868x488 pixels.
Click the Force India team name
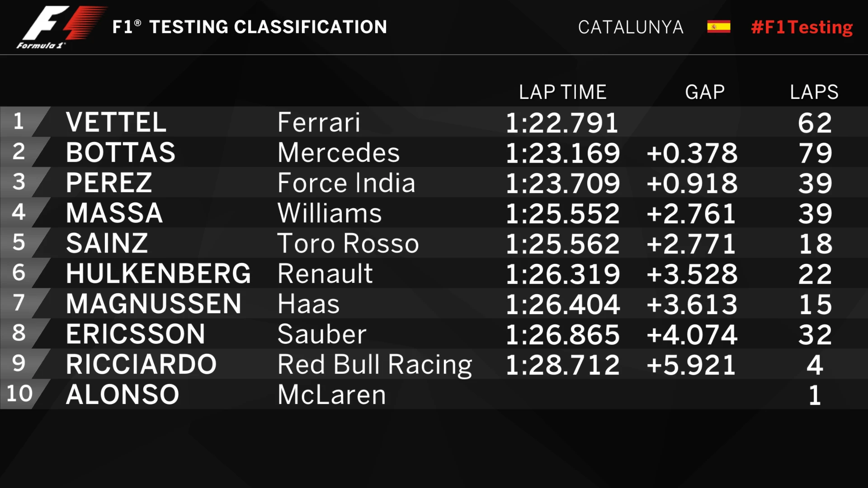pos(346,183)
